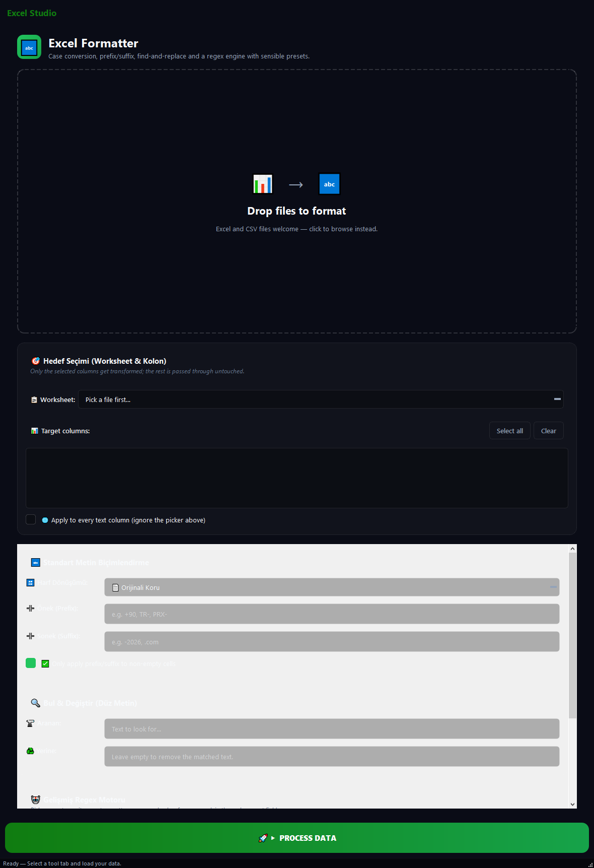Screen dimensions: 594x868
Task: Click the flashlight icon beside Aranan
Action: [x=30, y=723]
